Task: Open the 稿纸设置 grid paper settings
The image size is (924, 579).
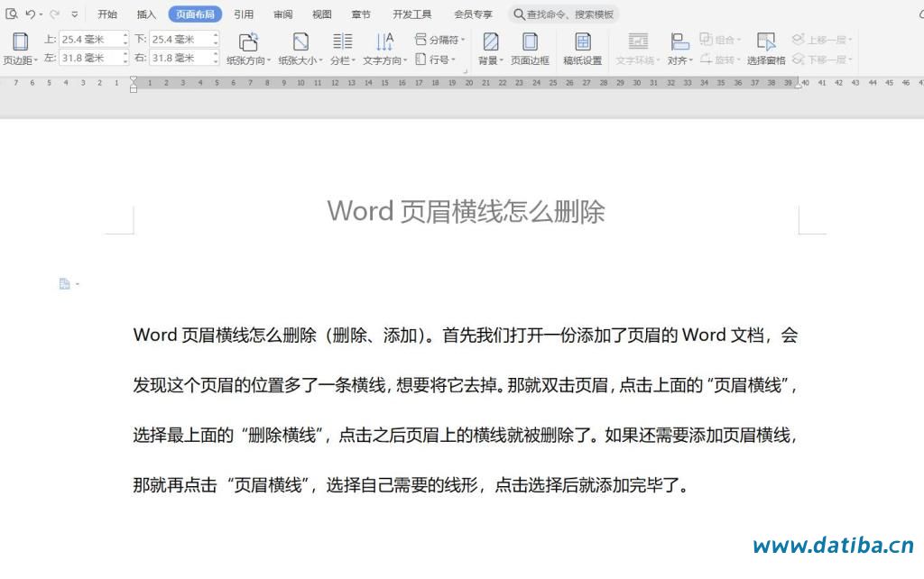Action: pos(583,49)
